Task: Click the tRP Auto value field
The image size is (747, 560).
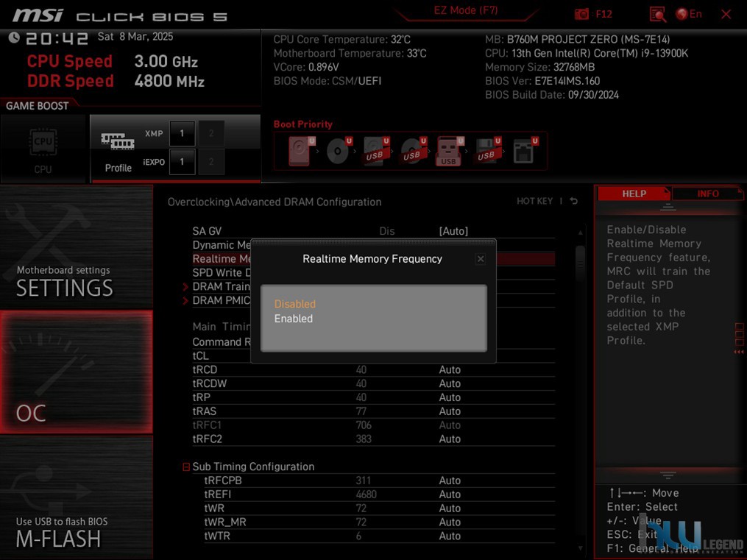Action: [x=450, y=397]
